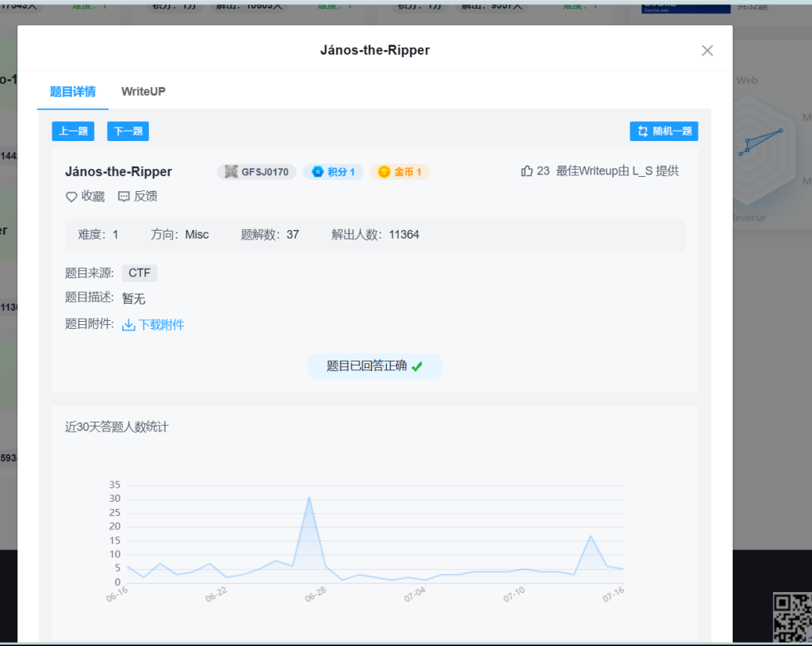
Task: Click the gold coin badge icon (金币 1)
Action: (x=384, y=172)
